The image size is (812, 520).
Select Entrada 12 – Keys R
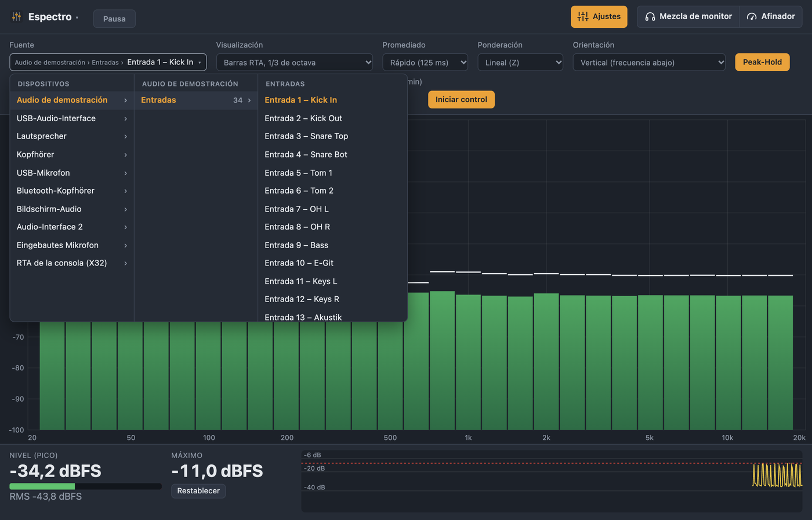pyautogui.click(x=332, y=299)
